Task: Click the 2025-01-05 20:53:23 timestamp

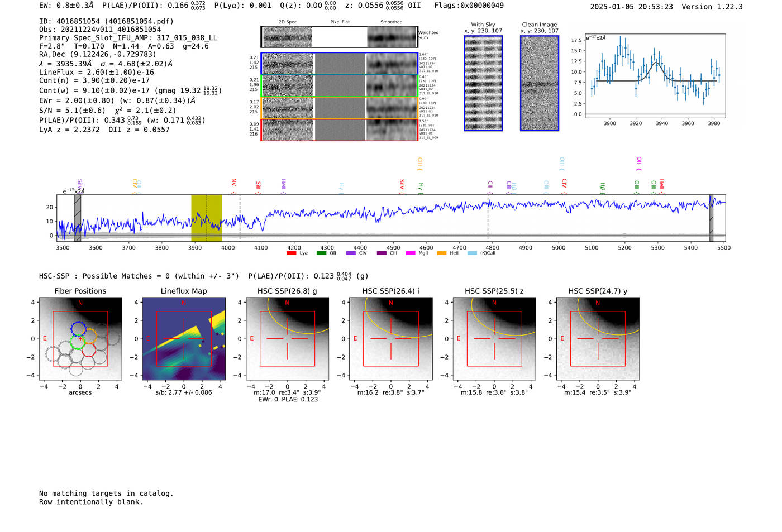Action: (x=632, y=7)
